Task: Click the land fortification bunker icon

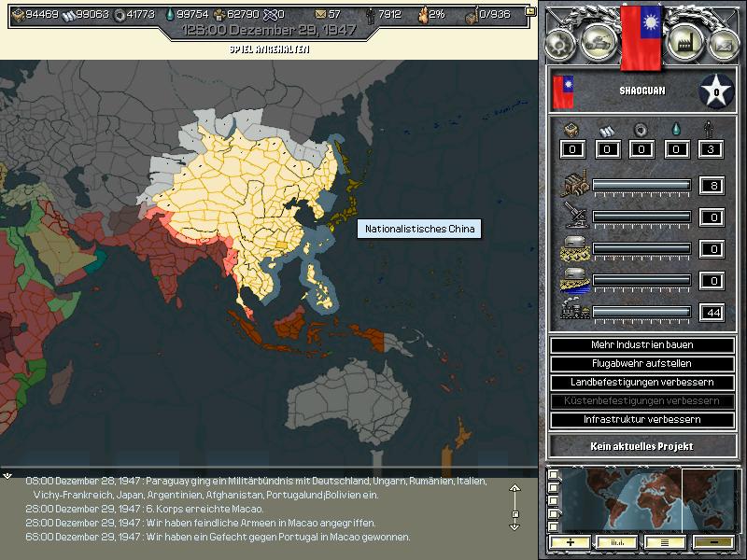Action: [x=575, y=247]
